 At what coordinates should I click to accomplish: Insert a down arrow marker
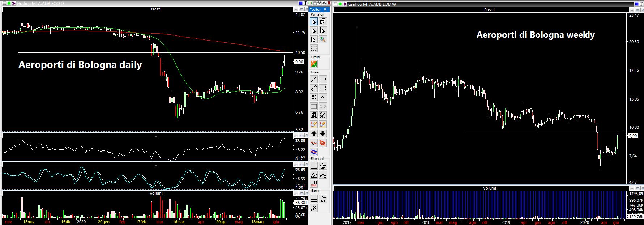click(323, 134)
